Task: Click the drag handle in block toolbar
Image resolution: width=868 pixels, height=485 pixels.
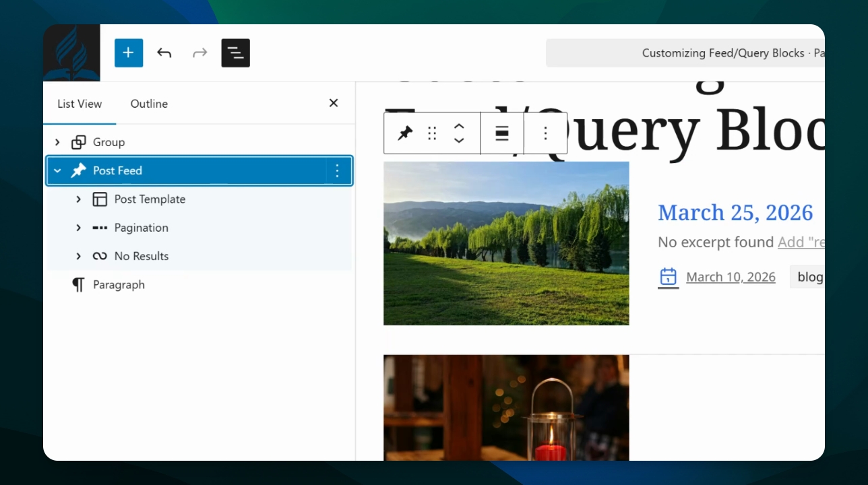Action: tap(433, 133)
